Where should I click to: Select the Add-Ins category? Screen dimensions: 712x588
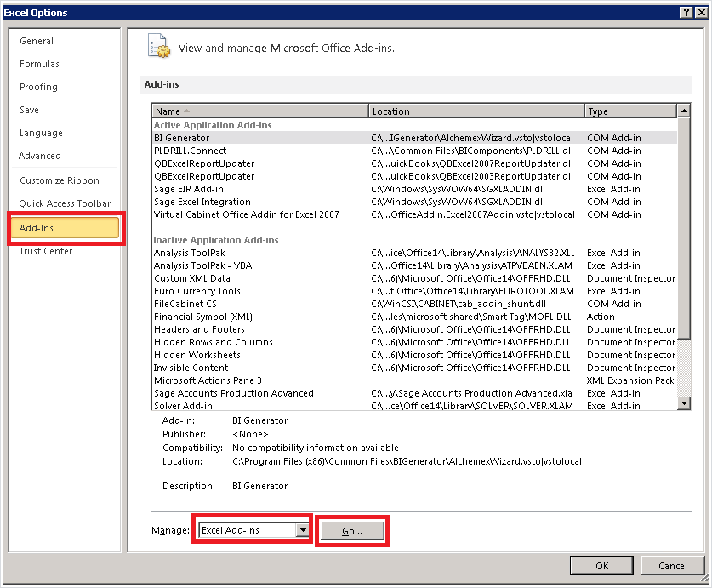click(65, 228)
